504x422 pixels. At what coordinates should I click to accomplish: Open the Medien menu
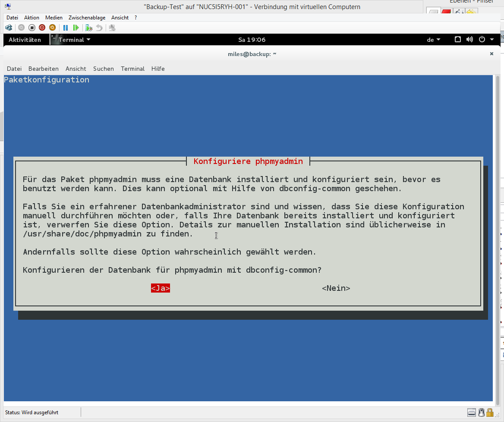point(54,18)
